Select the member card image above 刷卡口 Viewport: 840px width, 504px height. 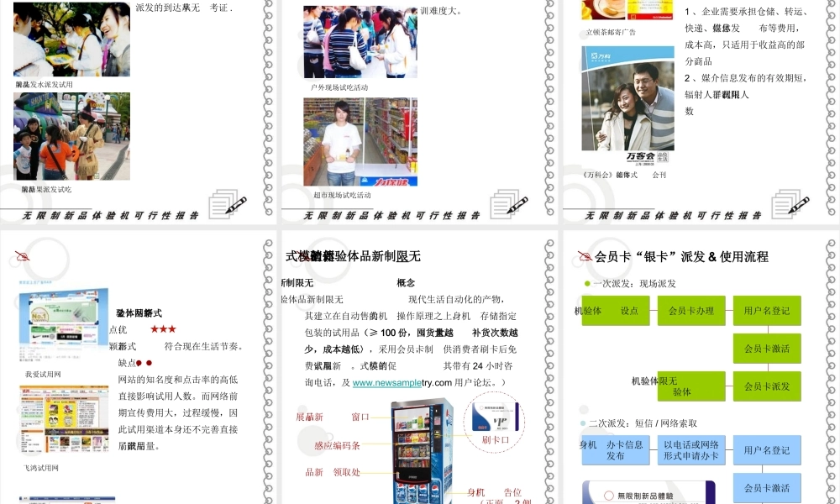495,416
